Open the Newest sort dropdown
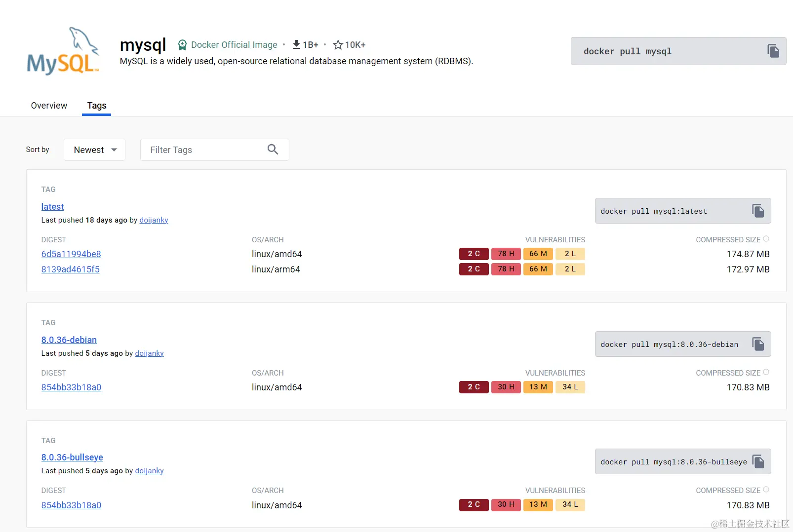 (94, 150)
